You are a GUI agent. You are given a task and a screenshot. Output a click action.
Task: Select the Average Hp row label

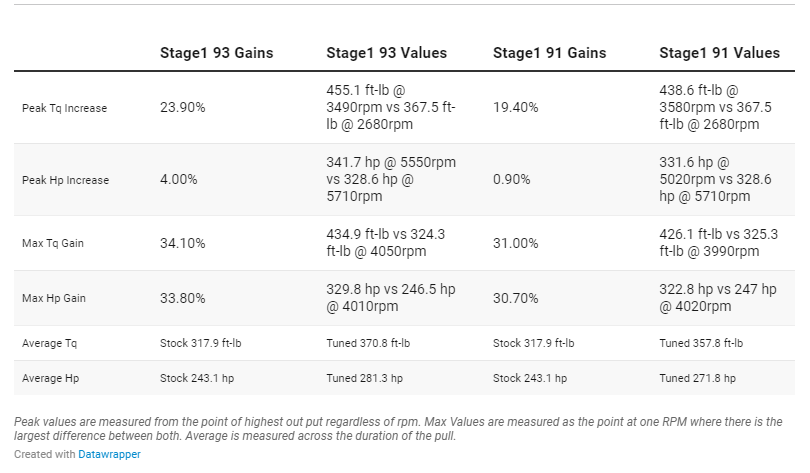49,379
